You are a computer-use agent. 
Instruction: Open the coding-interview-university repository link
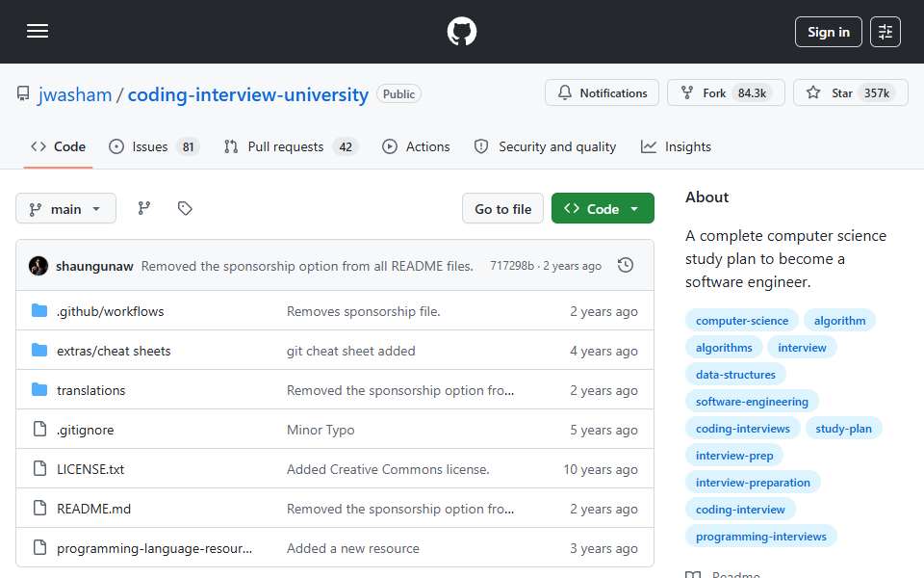click(x=248, y=94)
